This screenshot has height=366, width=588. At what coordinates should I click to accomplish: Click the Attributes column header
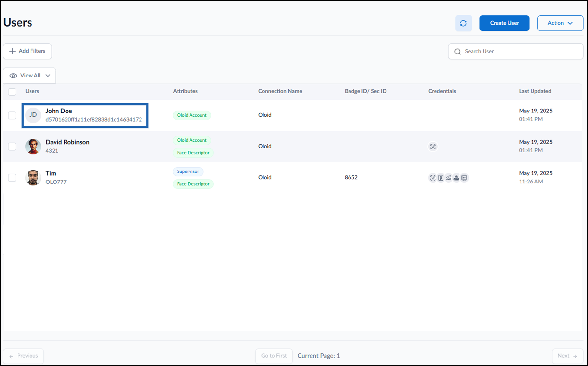[185, 91]
